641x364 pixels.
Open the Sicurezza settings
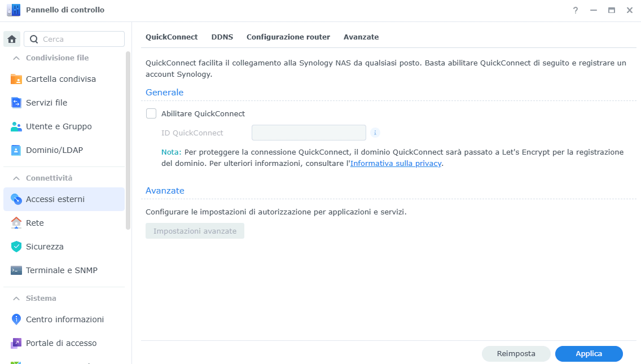pyautogui.click(x=64, y=247)
